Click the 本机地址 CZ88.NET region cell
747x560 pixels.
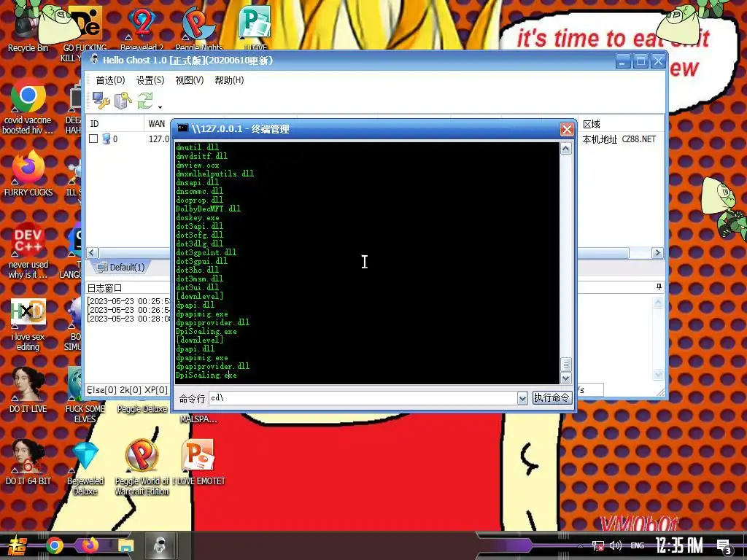[619, 139]
